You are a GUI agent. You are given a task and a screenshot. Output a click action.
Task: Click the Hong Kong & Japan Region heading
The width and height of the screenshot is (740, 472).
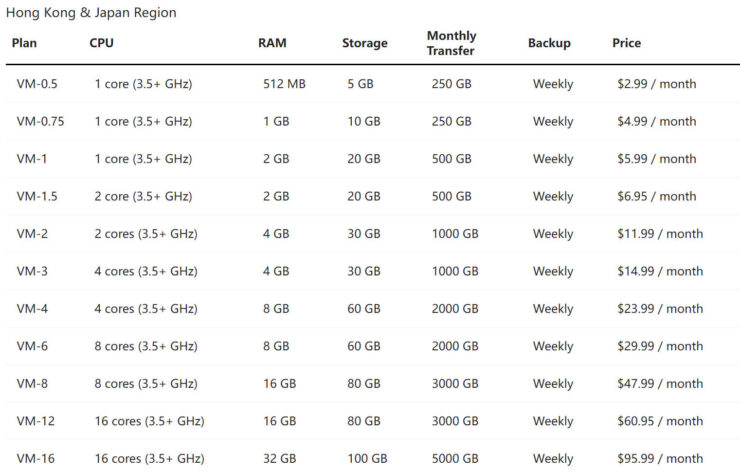pyautogui.click(x=91, y=13)
